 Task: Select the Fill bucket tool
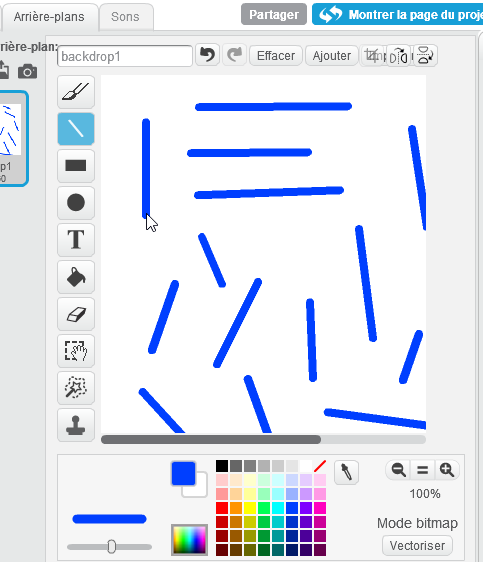pyautogui.click(x=76, y=277)
